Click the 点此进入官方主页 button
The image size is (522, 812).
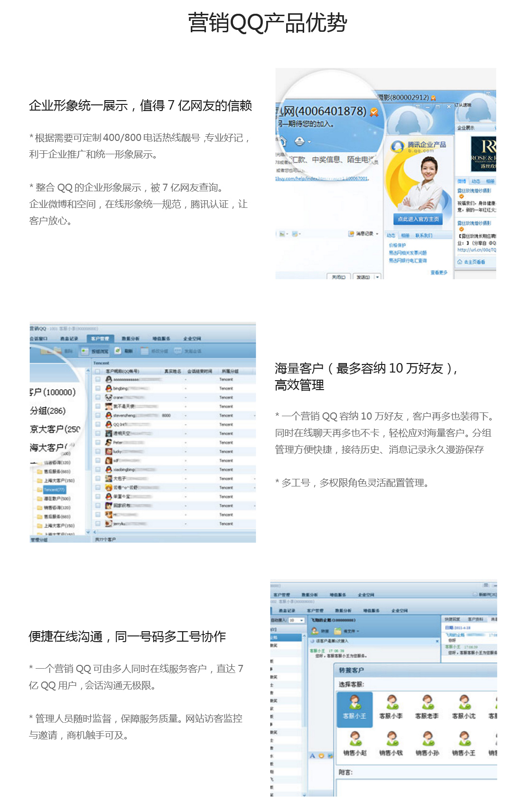click(x=418, y=219)
